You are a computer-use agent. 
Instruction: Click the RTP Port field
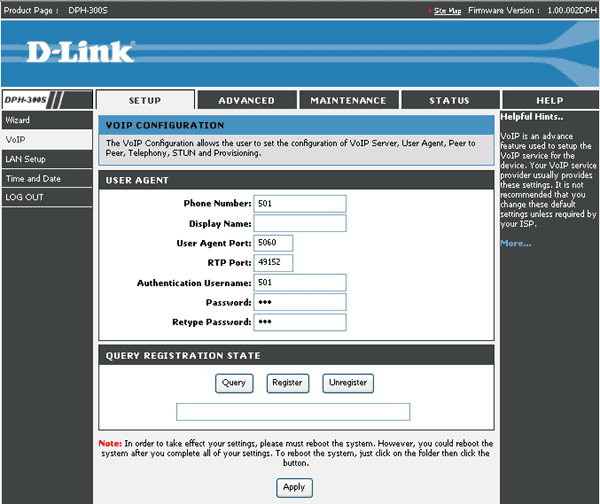273,263
